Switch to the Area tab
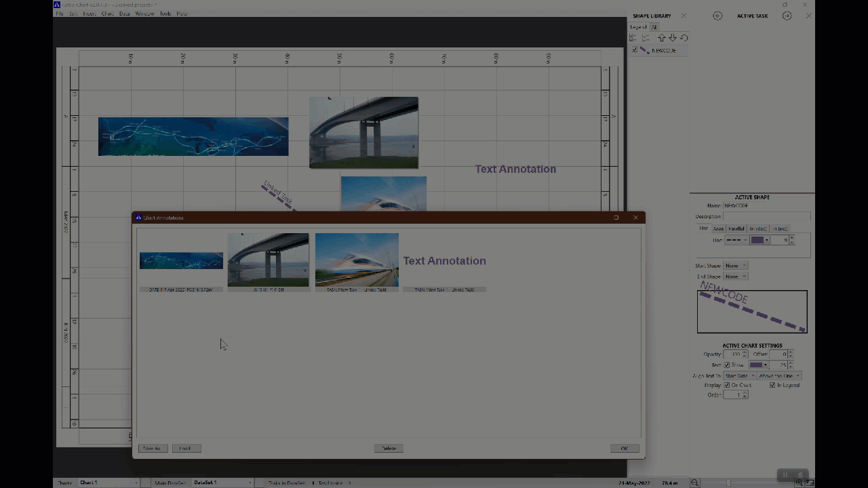868x488 pixels. click(718, 228)
